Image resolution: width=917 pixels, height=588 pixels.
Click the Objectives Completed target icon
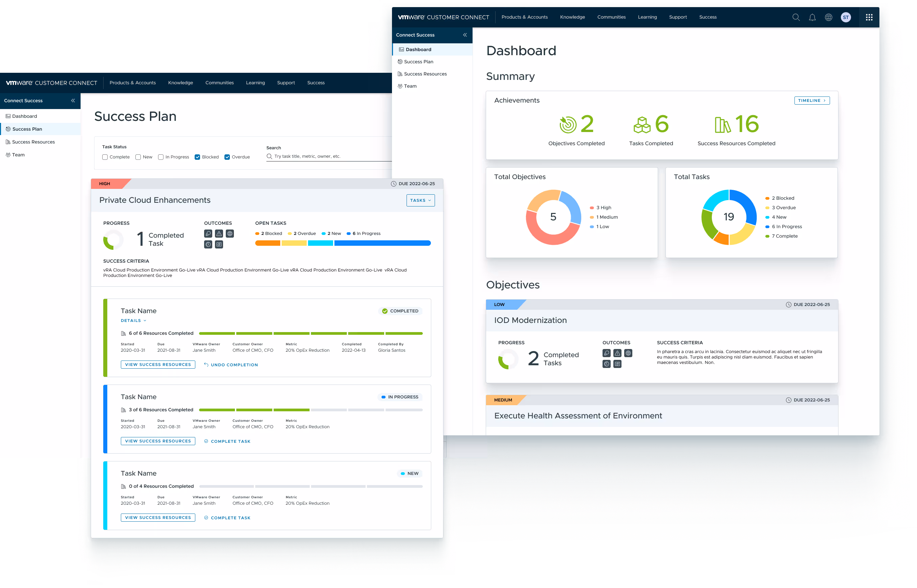click(x=568, y=125)
